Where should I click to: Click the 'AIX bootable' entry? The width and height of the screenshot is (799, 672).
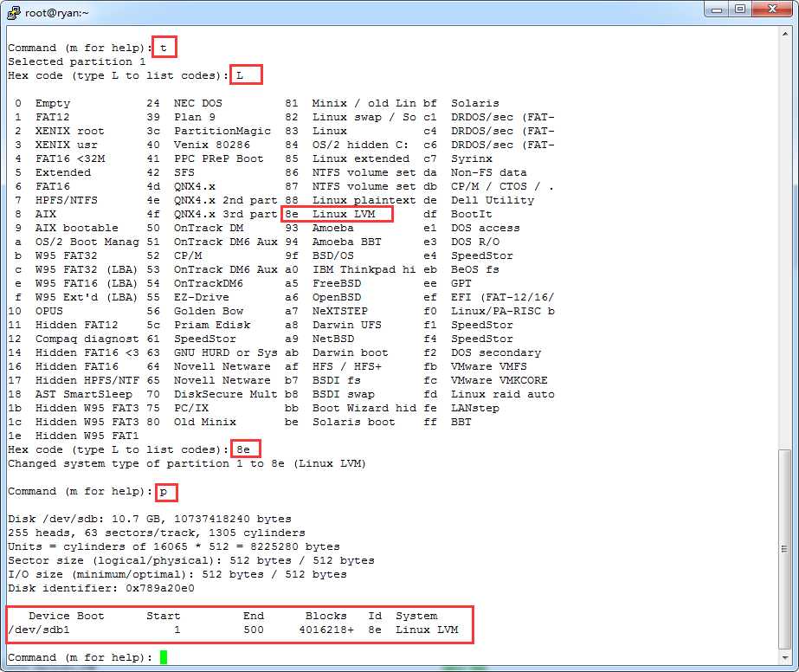[x=76, y=228]
